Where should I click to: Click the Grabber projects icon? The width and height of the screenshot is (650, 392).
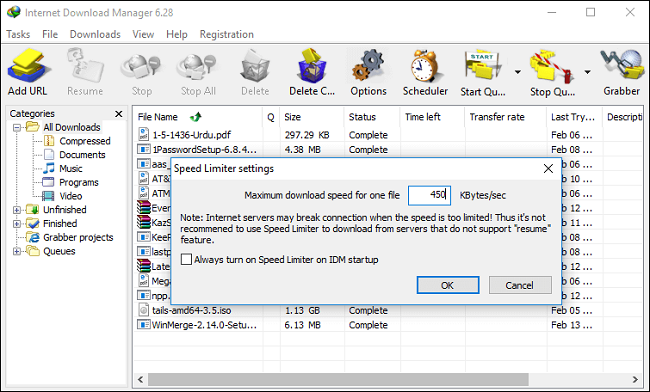point(32,237)
